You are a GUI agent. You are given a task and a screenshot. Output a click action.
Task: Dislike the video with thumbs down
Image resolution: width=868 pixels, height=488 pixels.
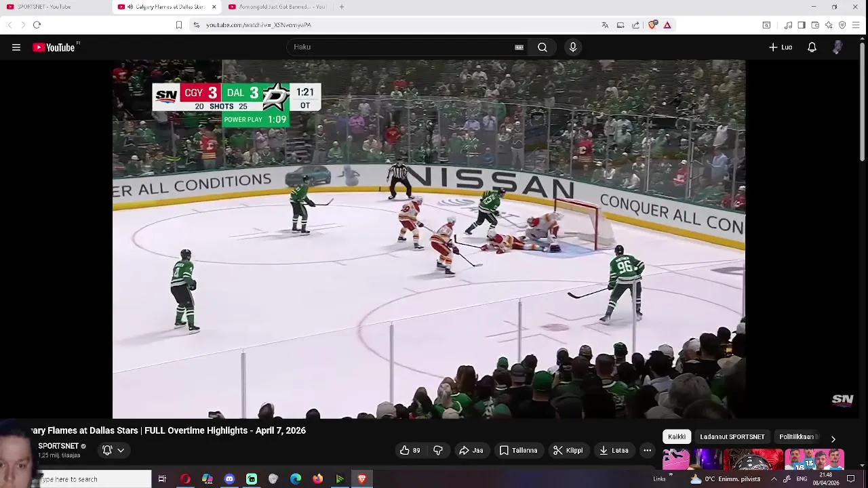438,450
